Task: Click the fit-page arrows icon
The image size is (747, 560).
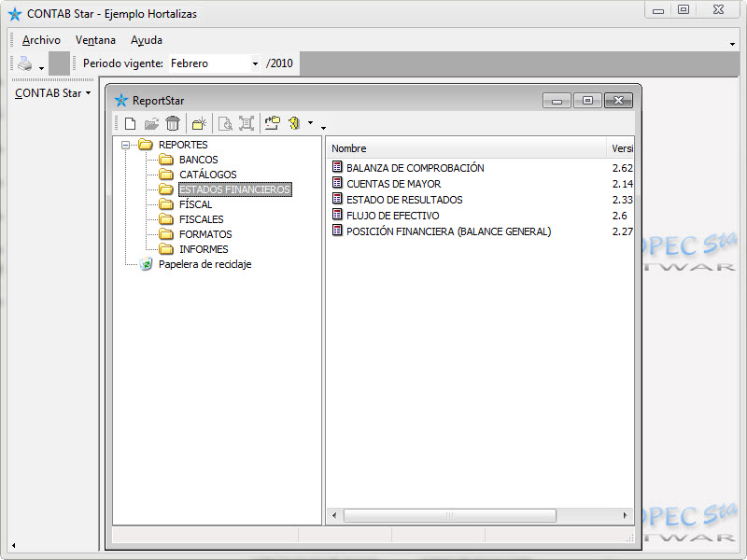Action: coord(247,123)
